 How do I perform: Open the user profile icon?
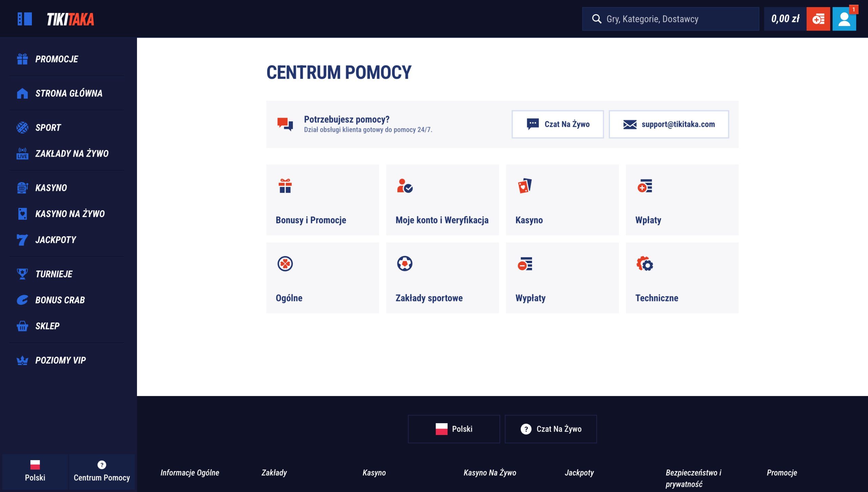point(844,19)
